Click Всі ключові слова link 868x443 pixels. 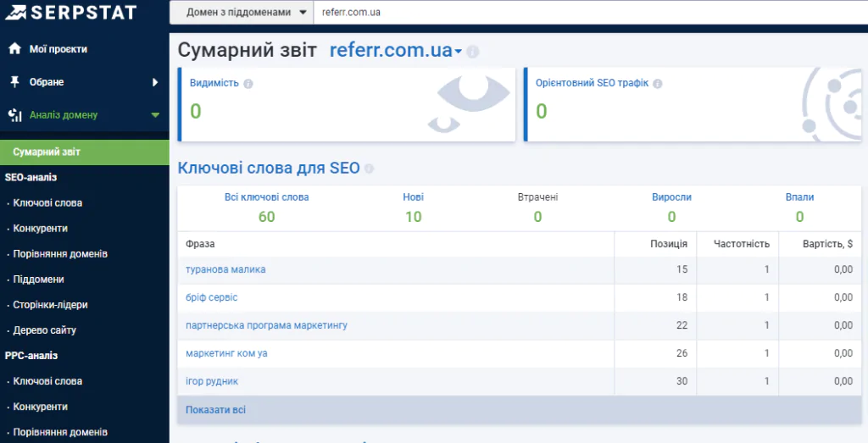[x=267, y=197]
